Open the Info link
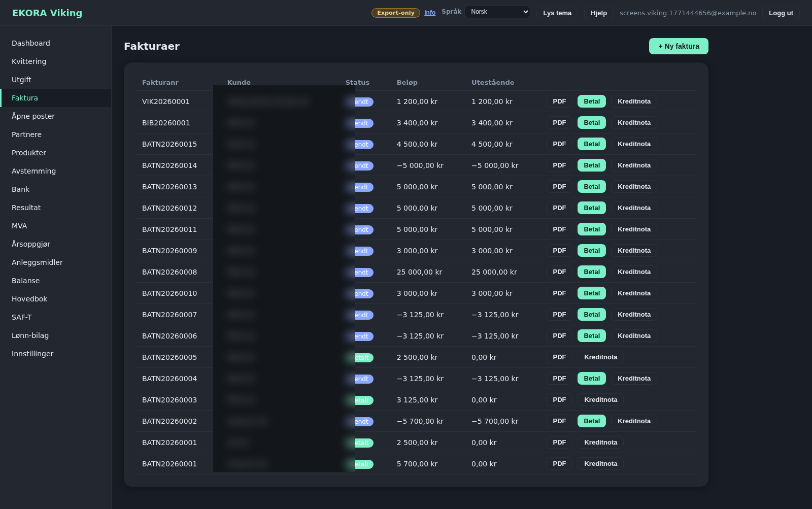 [x=429, y=13]
